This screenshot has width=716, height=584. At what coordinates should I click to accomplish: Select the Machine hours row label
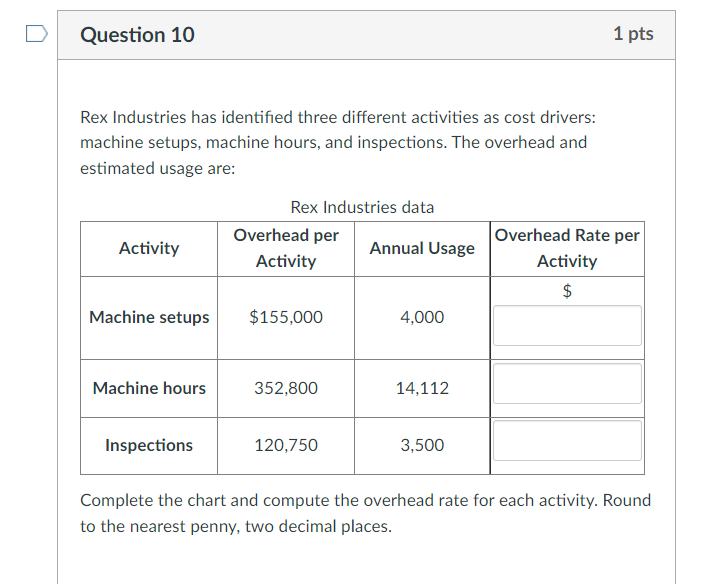click(149, 388)
